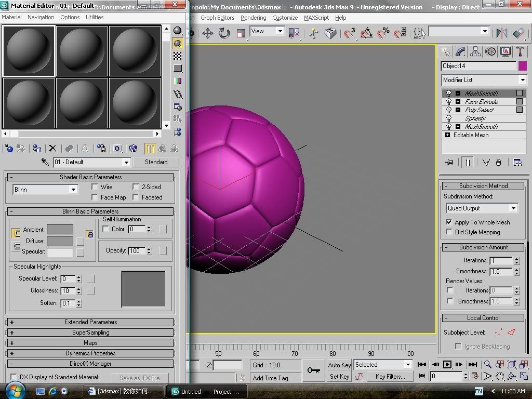Open the Modifier List dropdown

522,80
